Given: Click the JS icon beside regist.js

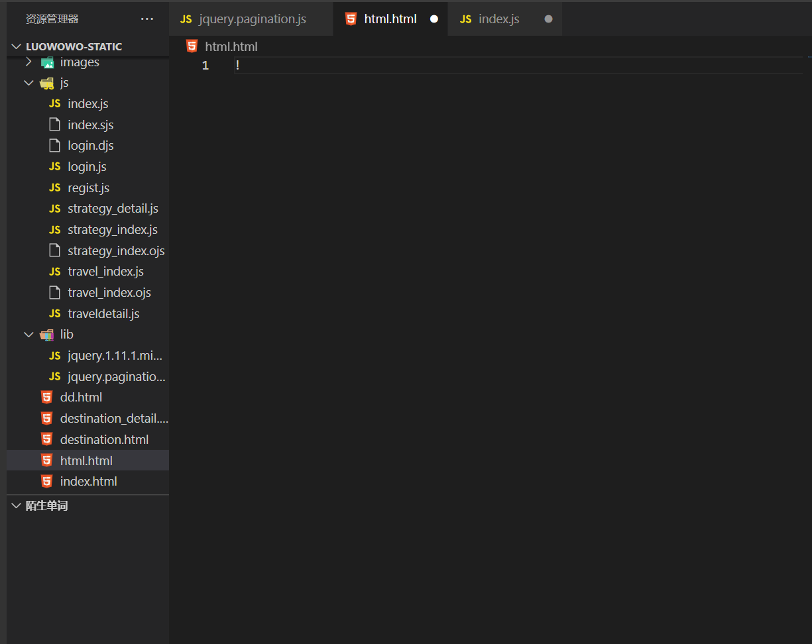Looking at the screenshot, I should click(55, 188).
